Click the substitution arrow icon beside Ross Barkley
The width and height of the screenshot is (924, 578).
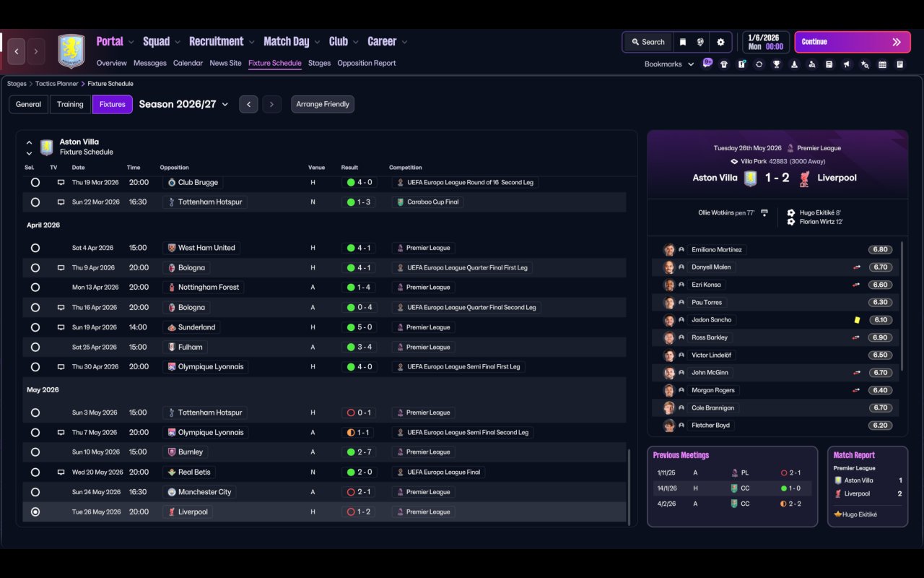point(856,337)
